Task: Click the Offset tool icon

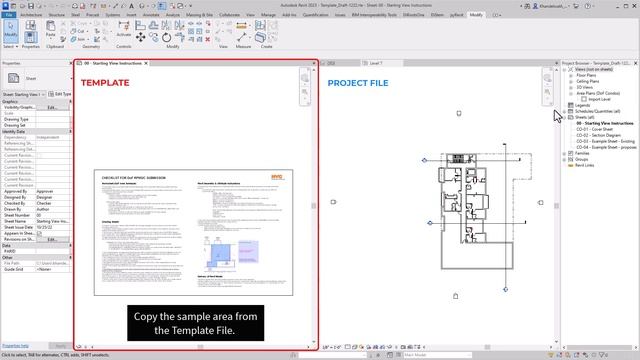Action: coord(153,26)
